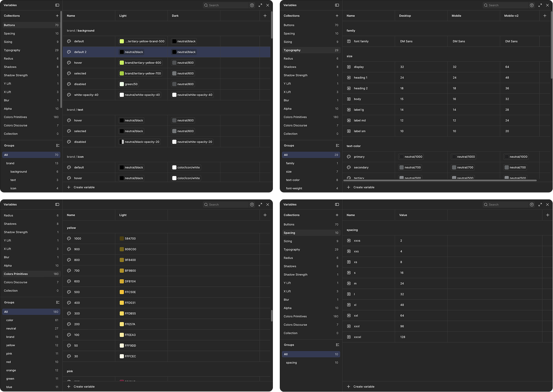
Task: Open the search filter icon in Colors Primitives panel
Action: click(252, 205)
